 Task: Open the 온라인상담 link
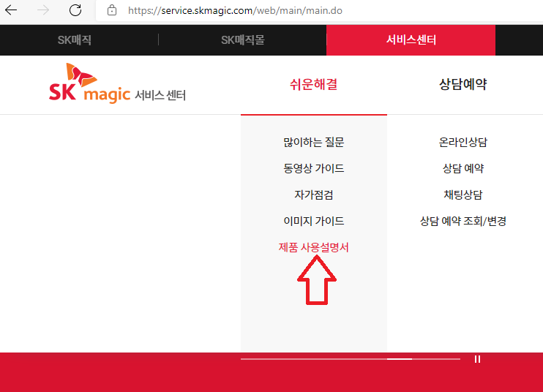463,142
